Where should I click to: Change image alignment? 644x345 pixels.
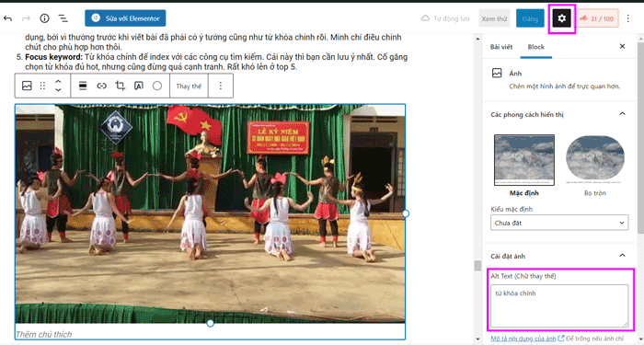pos(83,86)
